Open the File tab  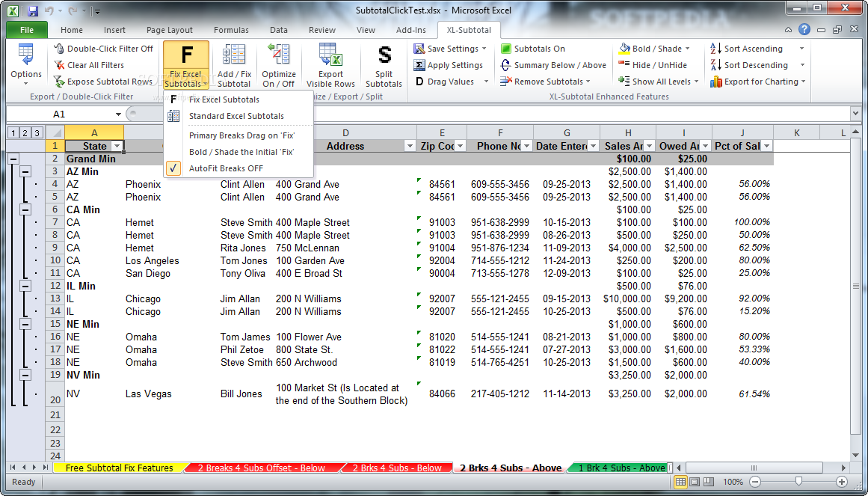[27, 30]
